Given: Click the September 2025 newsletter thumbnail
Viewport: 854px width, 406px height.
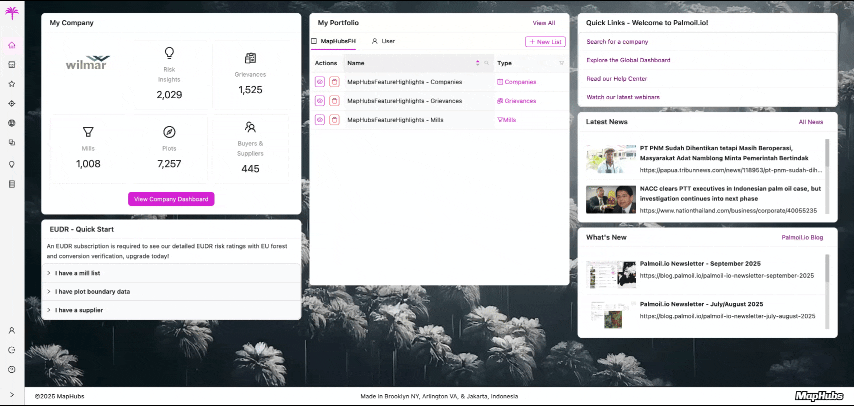Looking at the screenshot, I should (611, 274).
